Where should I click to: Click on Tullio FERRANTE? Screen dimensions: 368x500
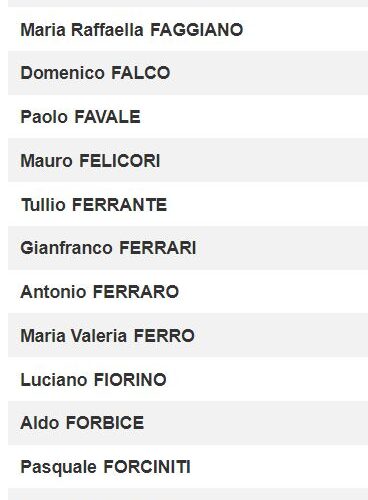[94, 205]
